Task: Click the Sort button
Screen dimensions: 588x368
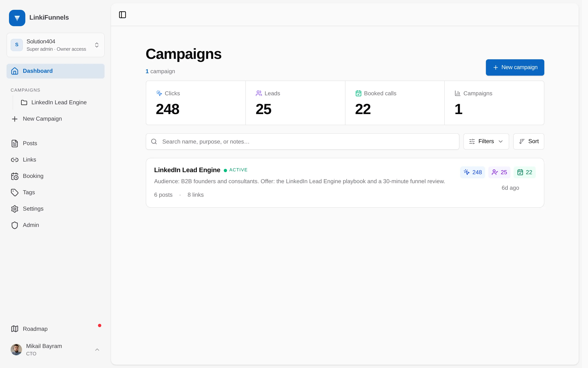Action: (529, 141)
